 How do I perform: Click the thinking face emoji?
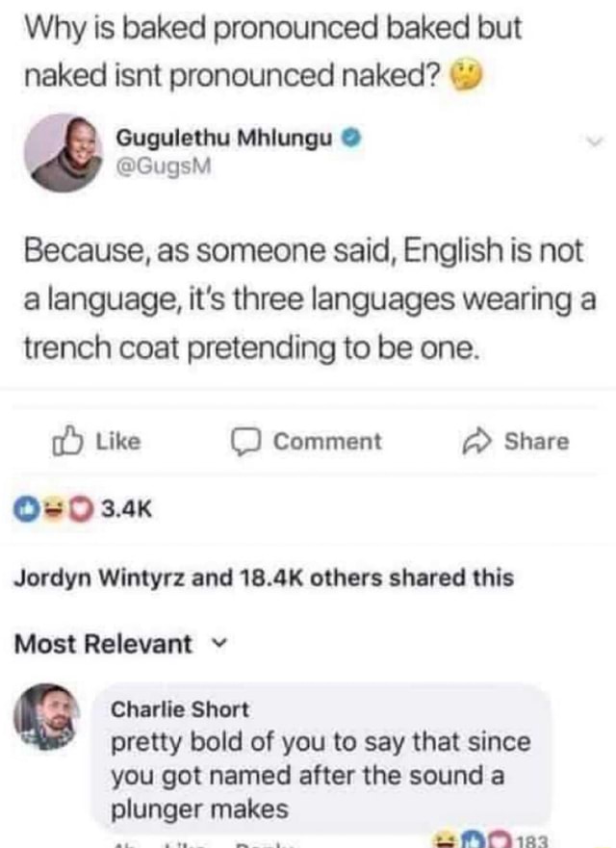pyautogui.click(x=466, y=76)
